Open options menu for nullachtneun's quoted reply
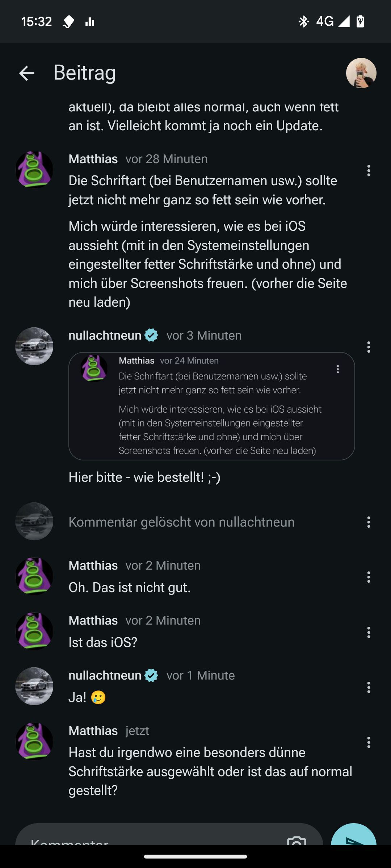The width and height of the screenshot is (391, 868). 369,347
